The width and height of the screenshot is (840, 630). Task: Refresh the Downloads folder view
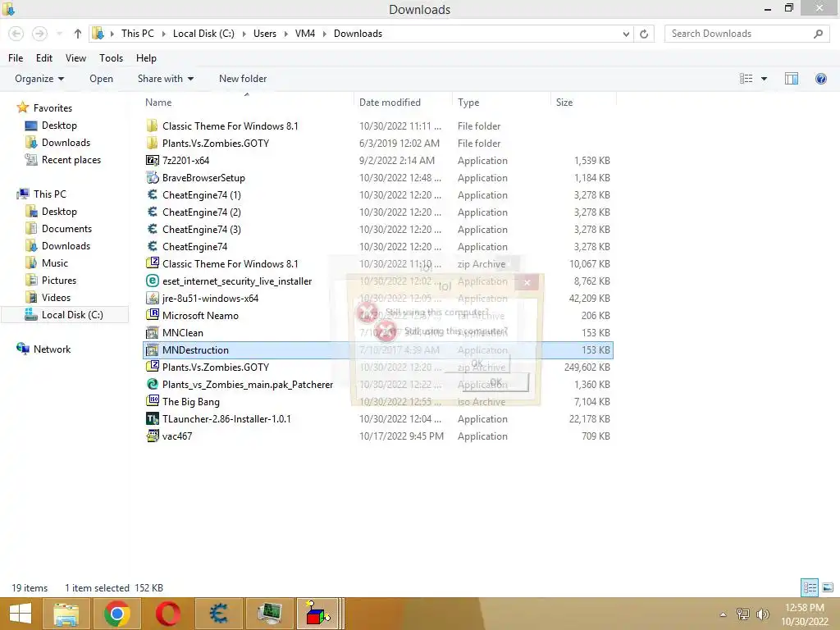coord(644,34)
